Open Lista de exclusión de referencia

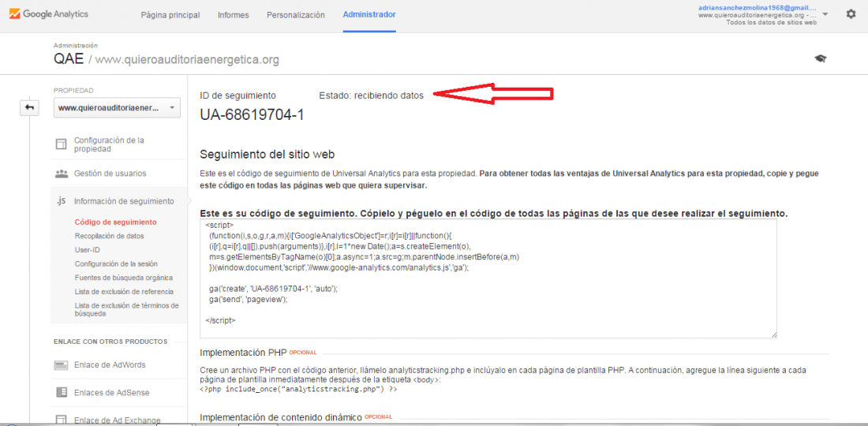click(124, 292)
